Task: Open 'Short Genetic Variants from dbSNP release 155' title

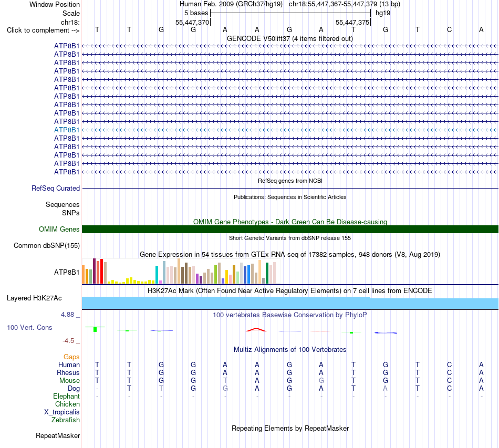Action: tap(290, 238)
